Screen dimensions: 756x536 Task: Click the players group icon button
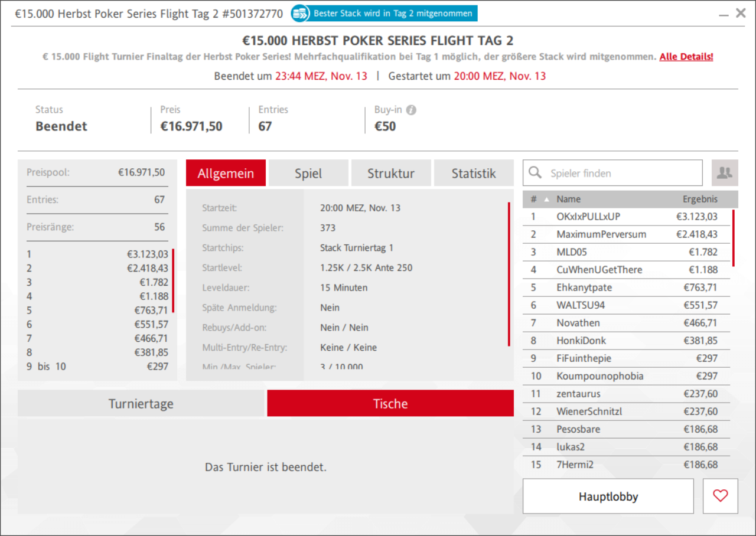[x=724, y=173]
